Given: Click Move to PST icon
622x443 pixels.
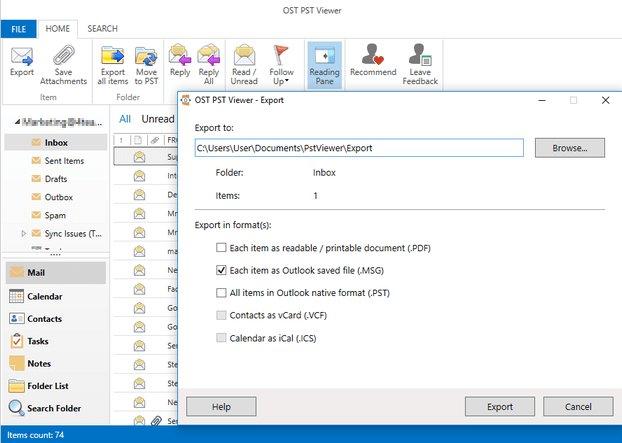Looking at the screenshot, I should click(146, 56).
